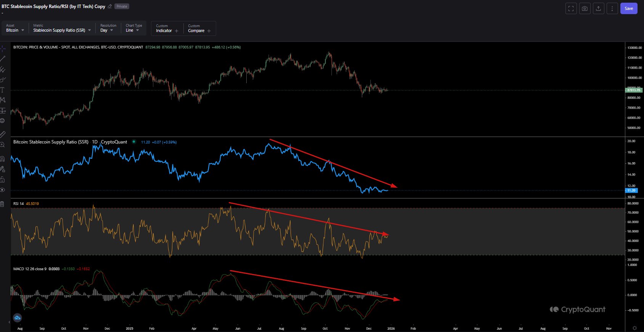Enter fullscreen chart mode
Image resolution: width=644 pixels, height=332 pixels.
click(x=571, y=8)
